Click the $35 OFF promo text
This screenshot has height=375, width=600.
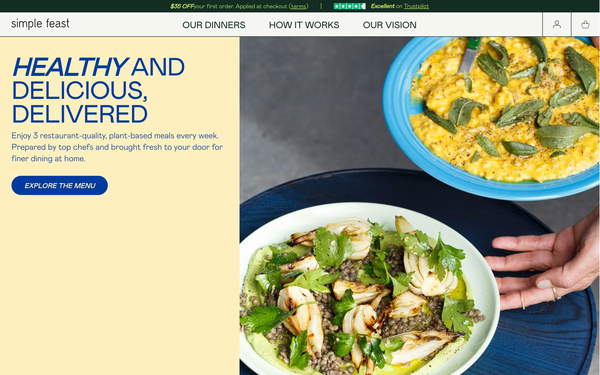(182, 6)
